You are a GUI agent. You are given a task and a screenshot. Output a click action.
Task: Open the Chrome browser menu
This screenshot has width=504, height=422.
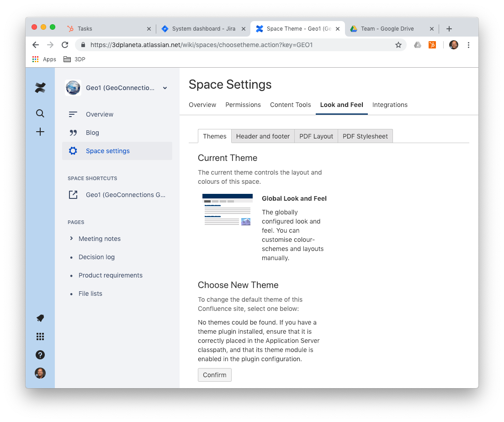pyautogui.click(x=468, y=45)
